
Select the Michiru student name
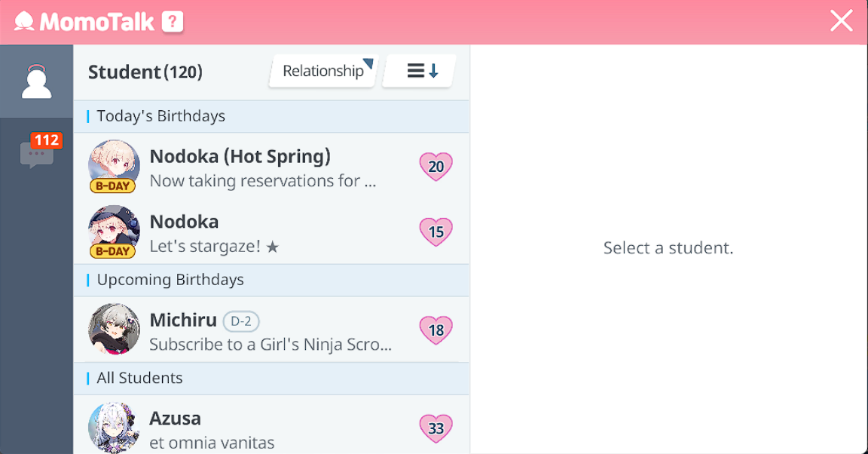coord(183,320)
